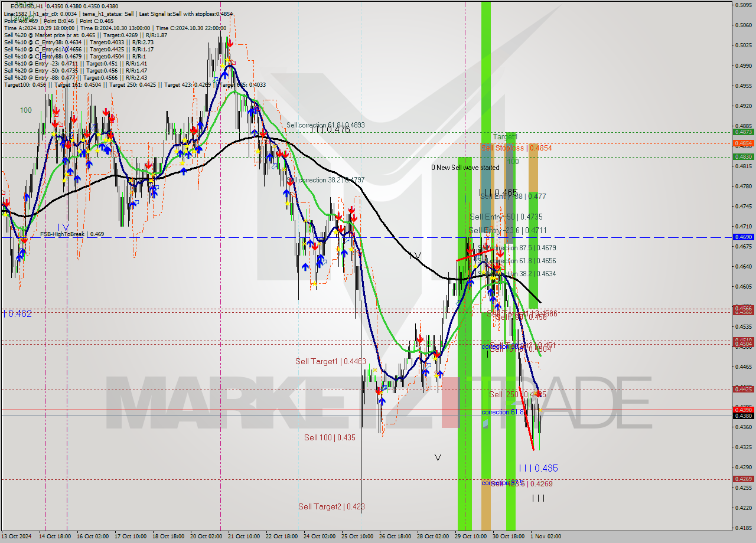The width and height of the screenshot is (756, 543).
Task: Click the green 0.4830 price-axis tag
Action: coord(743,156)
